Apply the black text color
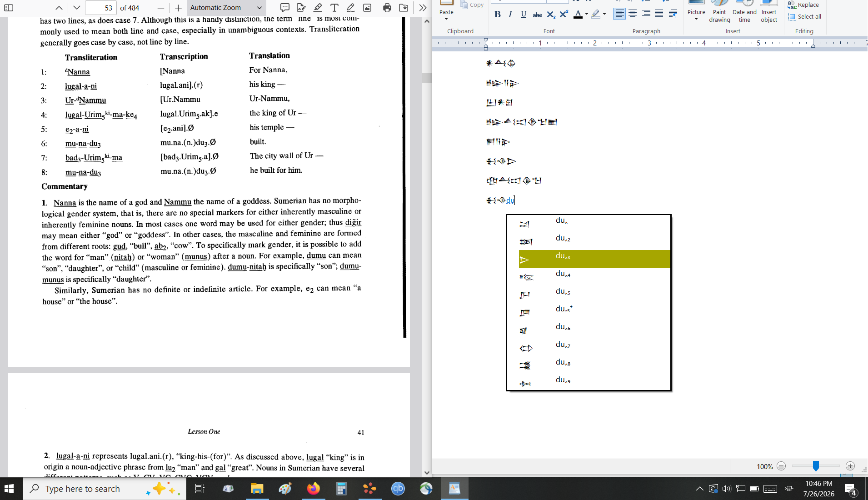This screenshot has width=868, height=500. pos(578,15)
